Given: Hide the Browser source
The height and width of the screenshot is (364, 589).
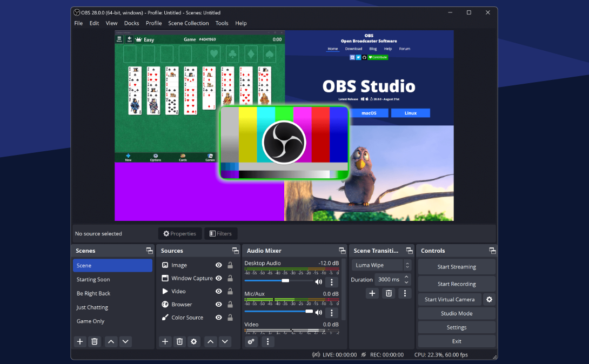Looking at the screenshot, I should click(x=219, y=305).
